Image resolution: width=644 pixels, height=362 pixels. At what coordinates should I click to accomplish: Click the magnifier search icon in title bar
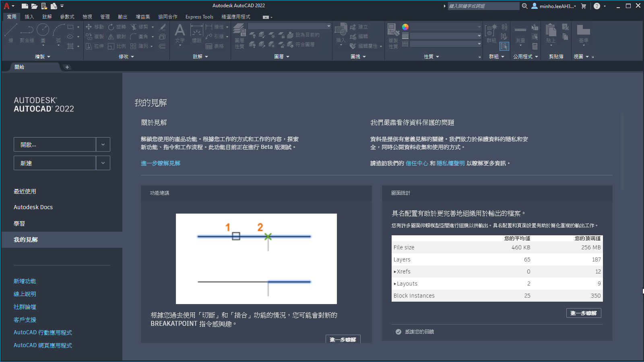524,6
